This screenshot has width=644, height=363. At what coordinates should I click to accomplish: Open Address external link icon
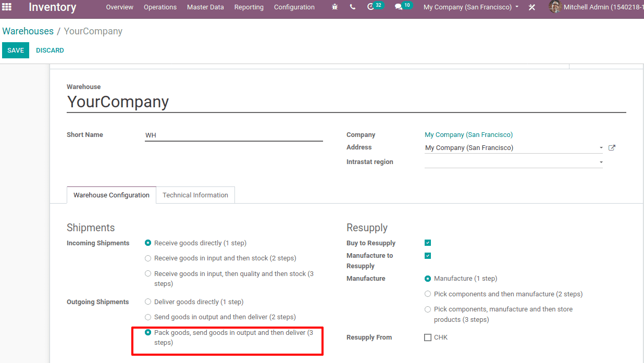(612, 148)
